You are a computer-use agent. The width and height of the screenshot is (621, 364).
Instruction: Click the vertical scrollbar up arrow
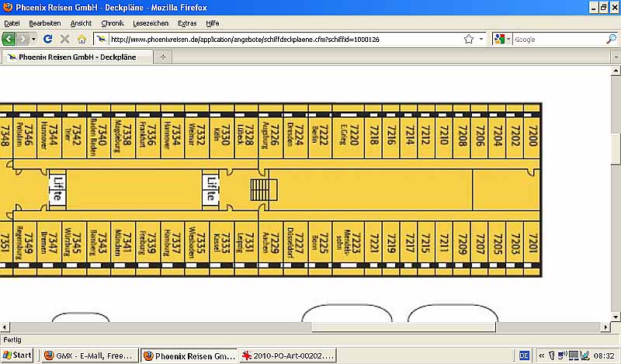click(616, 71)
